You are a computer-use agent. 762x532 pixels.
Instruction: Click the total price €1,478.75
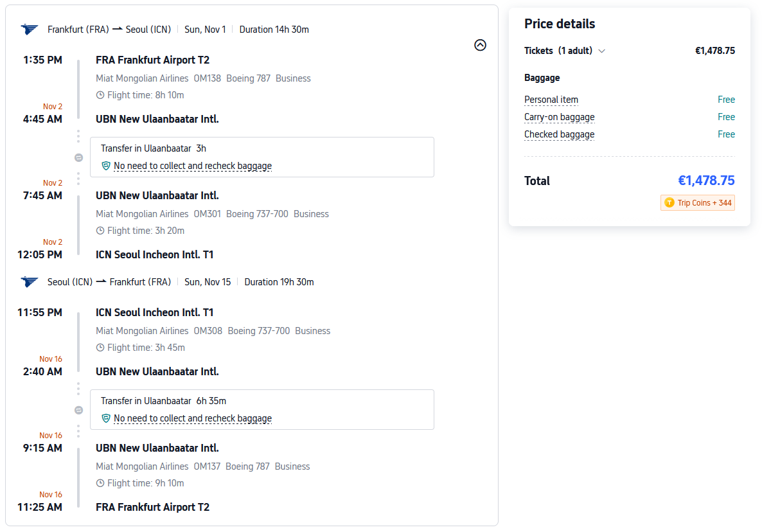705,181
